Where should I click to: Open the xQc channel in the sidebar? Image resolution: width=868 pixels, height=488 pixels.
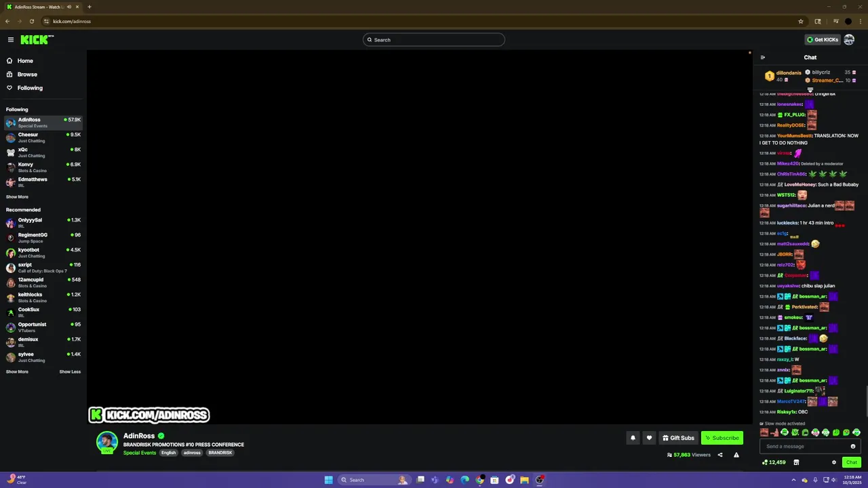coord(43,152)
